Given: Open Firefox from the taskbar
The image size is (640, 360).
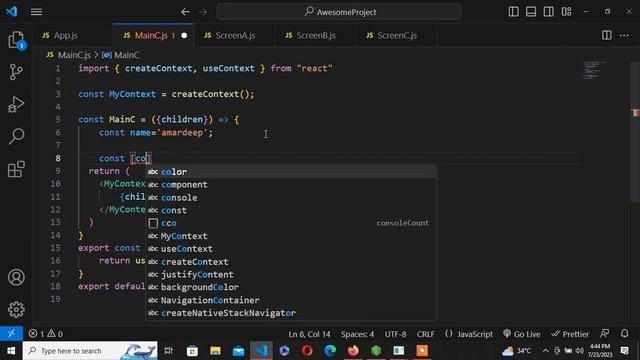Looking at the screenshot, I should [353, 351].
